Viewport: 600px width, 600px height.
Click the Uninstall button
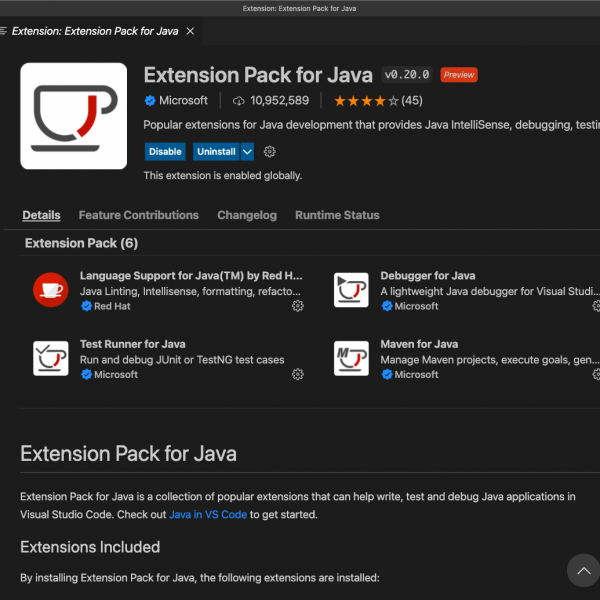216,152
